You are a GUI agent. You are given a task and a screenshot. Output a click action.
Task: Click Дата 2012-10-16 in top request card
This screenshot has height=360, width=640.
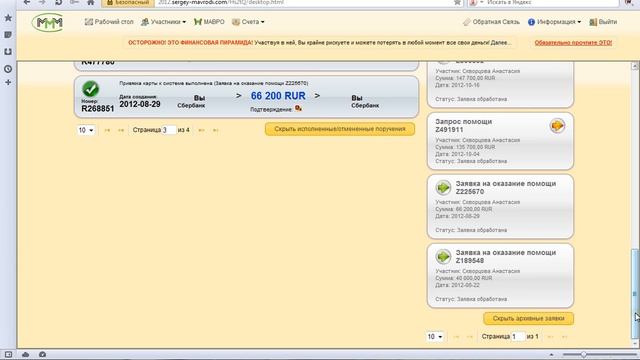(x=457, y=85)
